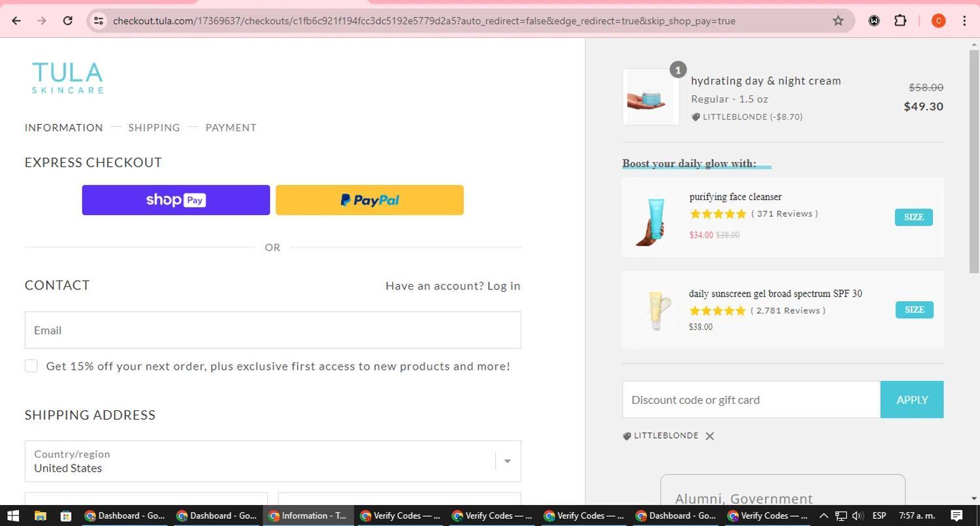The height and width of the screenshot is (526, 980).
Task: Open the Windows Start menu
Action: 13,516
